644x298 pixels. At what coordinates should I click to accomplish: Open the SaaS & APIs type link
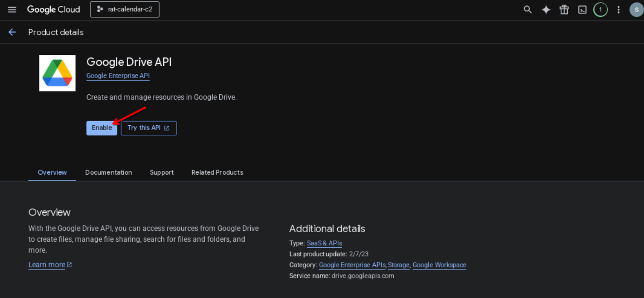324,243
